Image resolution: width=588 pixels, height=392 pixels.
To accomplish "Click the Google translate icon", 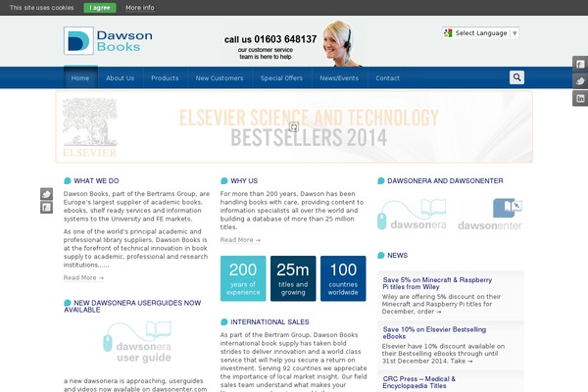I will (x=448, y=33).
